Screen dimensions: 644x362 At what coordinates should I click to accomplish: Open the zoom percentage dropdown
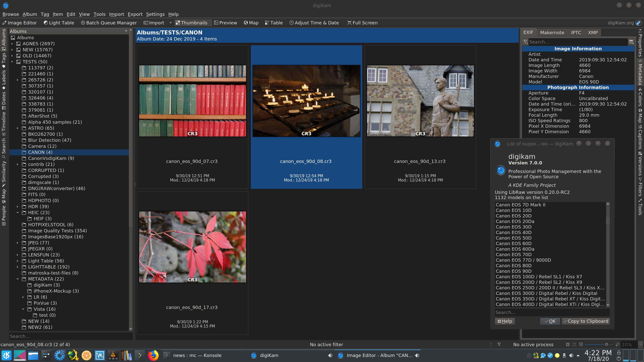coord(640,345)
